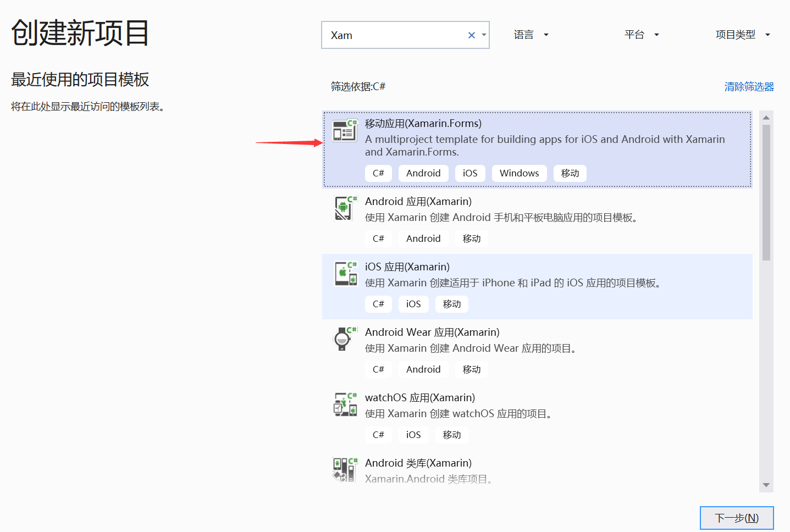Click the 最近使用的项目模板 heading

tap(80, 80)
